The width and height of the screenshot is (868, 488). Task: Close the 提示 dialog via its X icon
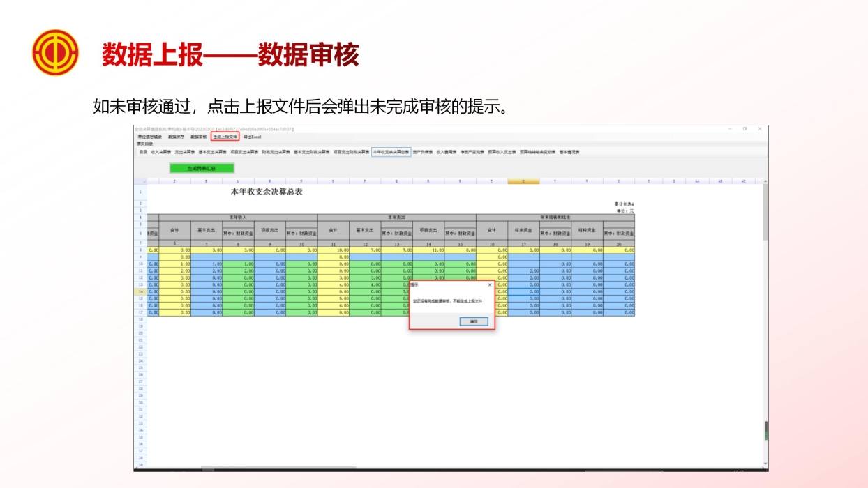pos(490,285)
